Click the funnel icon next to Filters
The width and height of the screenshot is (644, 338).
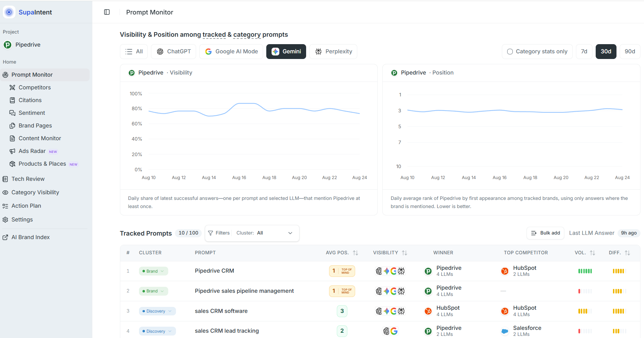click(211, 233)
